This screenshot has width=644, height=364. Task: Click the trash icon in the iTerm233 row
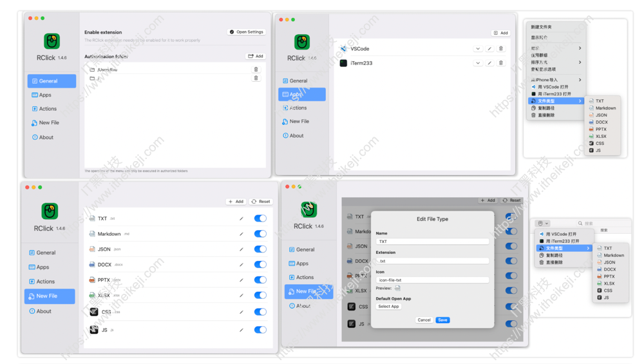(x=501, y=63)
